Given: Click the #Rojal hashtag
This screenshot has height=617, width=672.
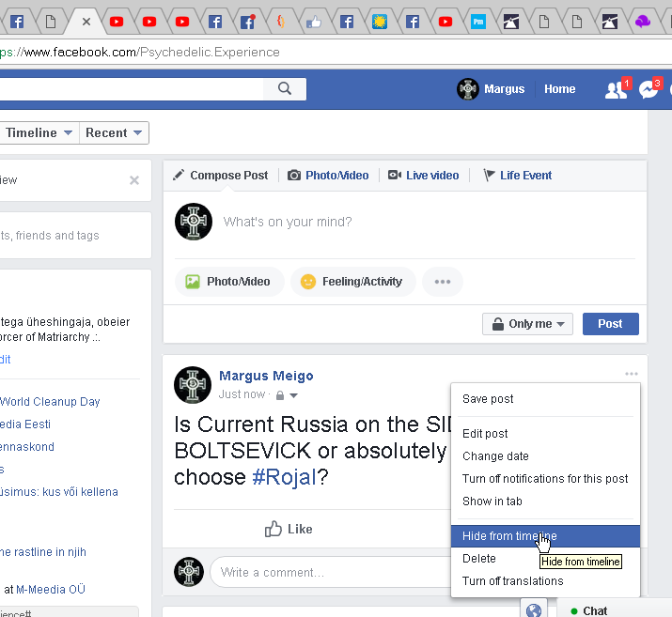Looking at the screenshot, I should click(284, 477).
